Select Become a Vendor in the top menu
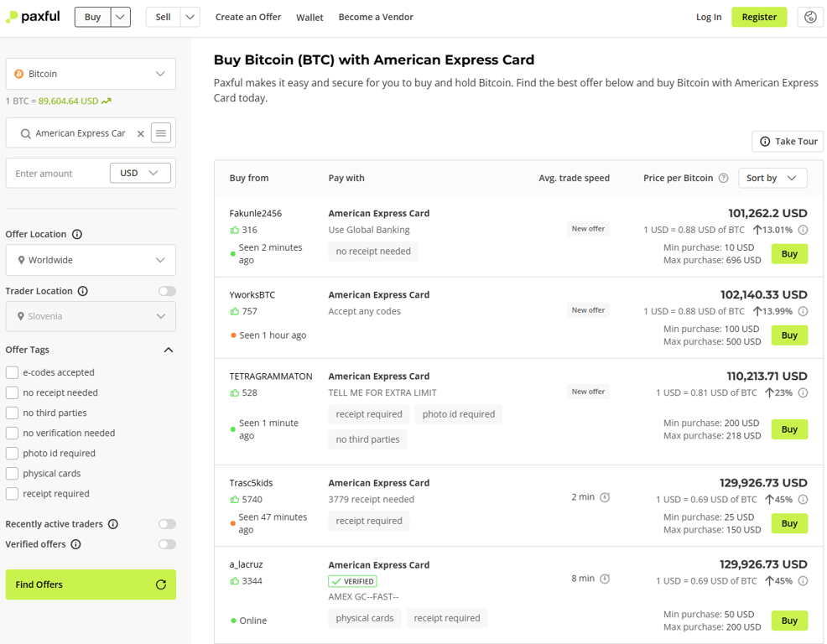Screen dimensions: 827x644 pyautogui.click(x=375, y=17)
